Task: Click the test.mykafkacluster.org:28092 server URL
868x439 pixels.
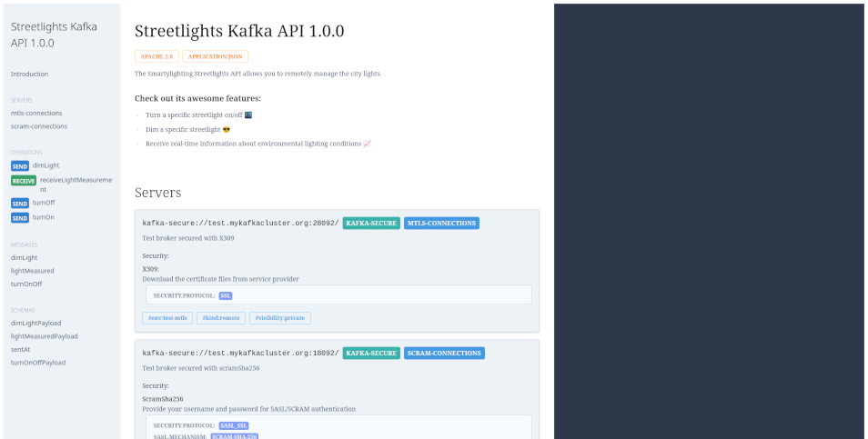Action: tap(241, 224)
